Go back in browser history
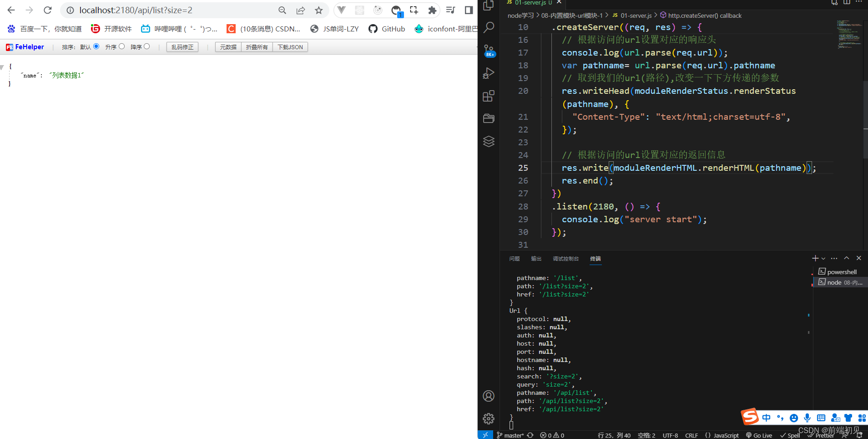This screenshot has width=868, height=439. point(11,10)
